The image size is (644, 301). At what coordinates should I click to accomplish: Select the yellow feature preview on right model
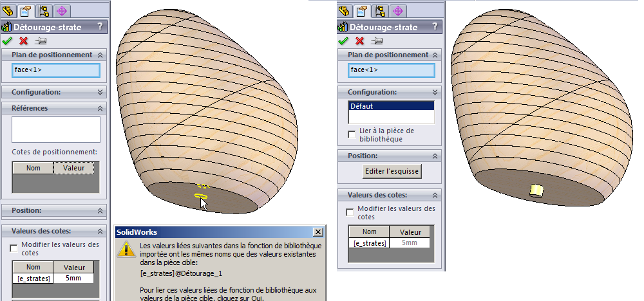click(537, 190)
